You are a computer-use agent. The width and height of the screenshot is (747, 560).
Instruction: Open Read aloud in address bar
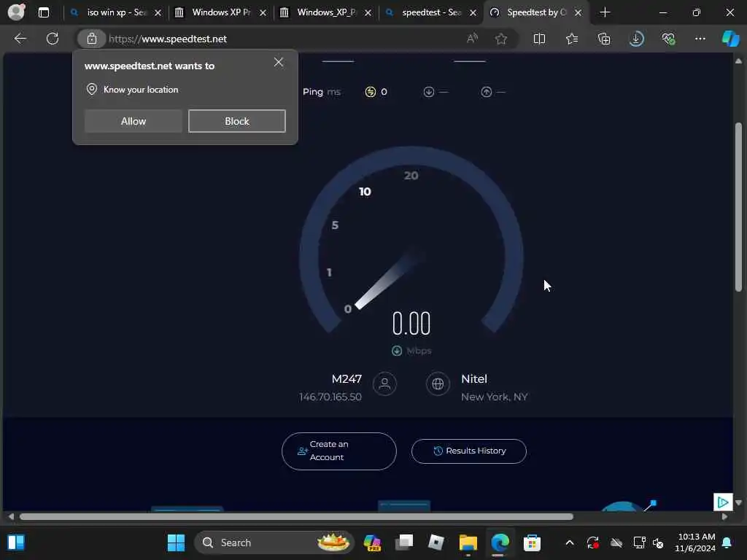[x=472, y=39]
